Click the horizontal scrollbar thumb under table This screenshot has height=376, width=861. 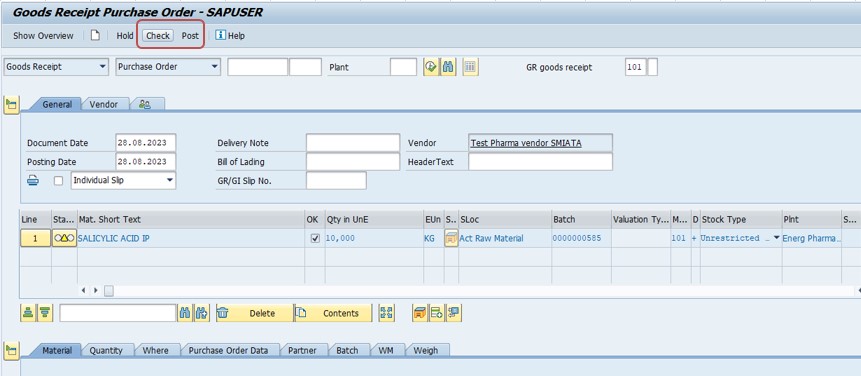109,290
